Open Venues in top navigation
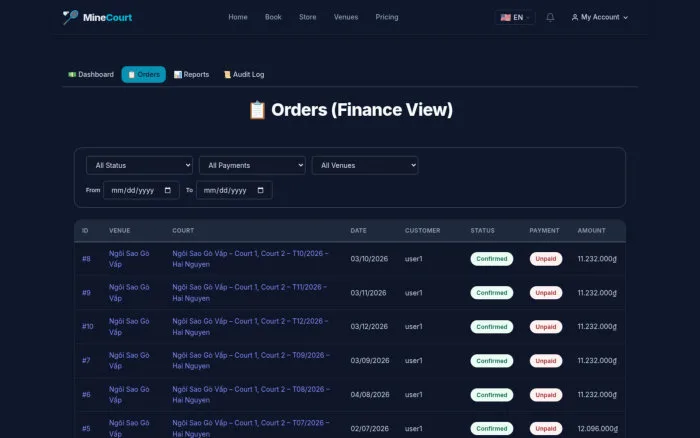The width and height of the screenshot is (700, 438). 346,17
